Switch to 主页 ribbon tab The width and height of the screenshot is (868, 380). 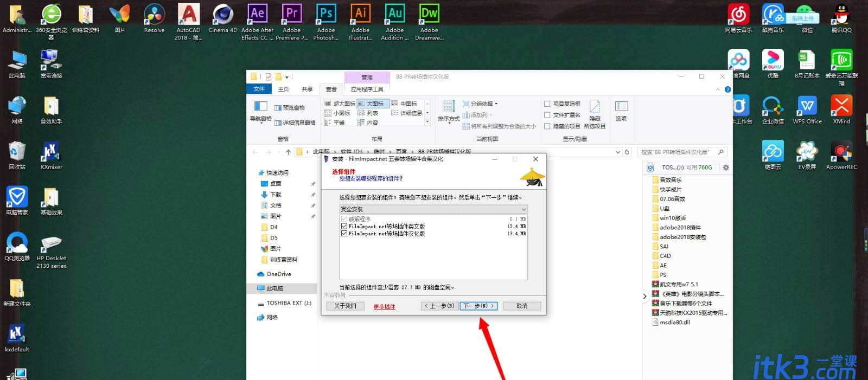click(283, 89)
